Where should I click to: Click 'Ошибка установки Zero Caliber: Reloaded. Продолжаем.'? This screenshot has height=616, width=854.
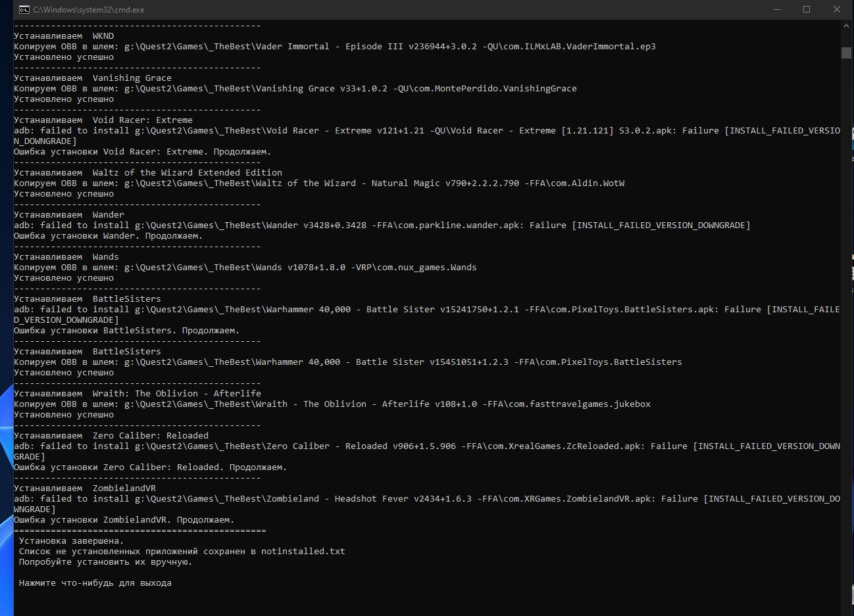coord(151,467)
